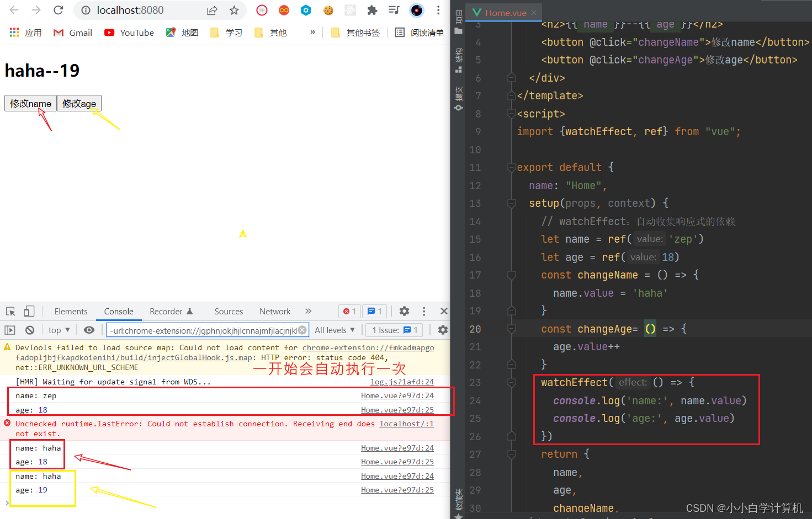The height and width of the screenshot is (519, 812).
Task: Switch to the Elements tab
Action: 71,312
